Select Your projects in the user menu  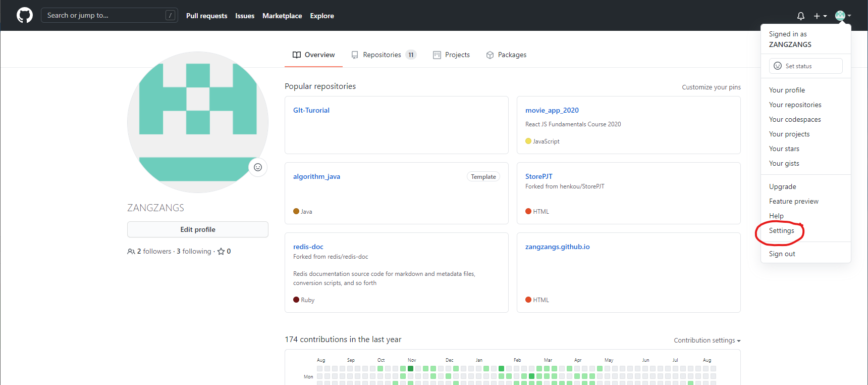click(x=806, y=134)
